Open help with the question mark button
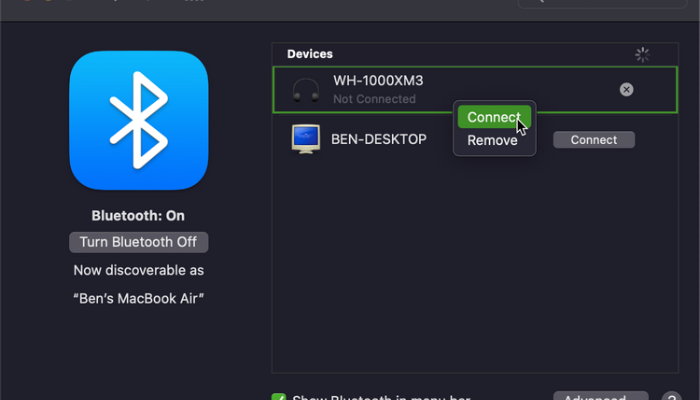This screenshot has height=400, width=700. tap(671, 396)
